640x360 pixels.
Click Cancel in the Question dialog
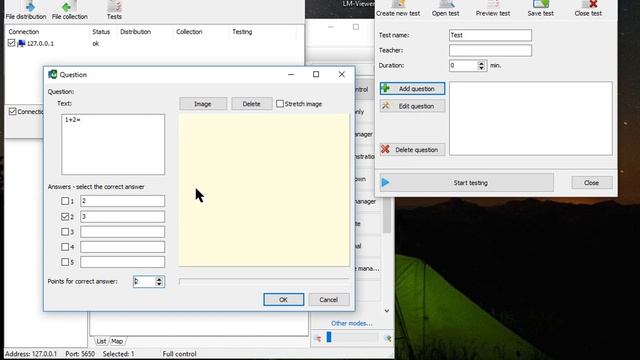[329, 300]
